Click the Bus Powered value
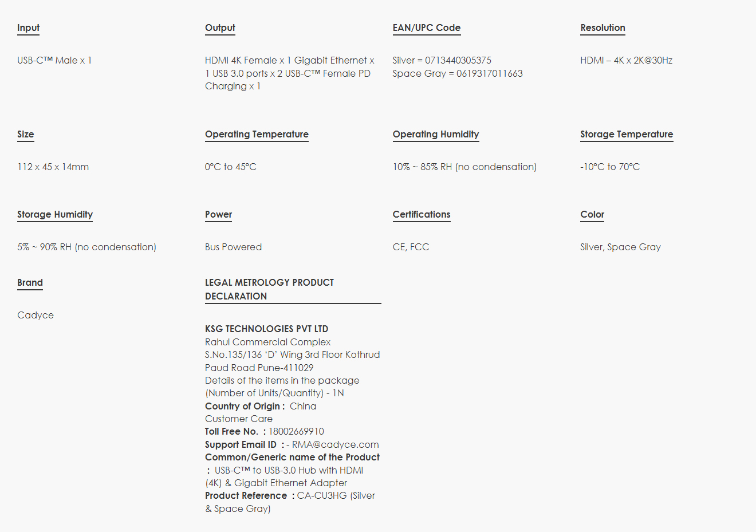The image size is (756, 532). (233, 247)
